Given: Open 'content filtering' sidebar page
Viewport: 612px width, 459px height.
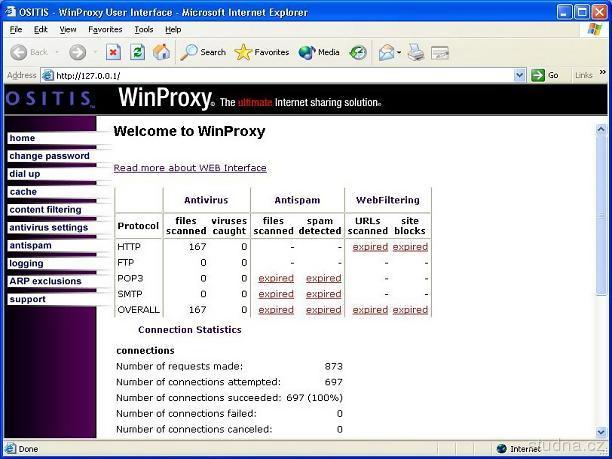Looking at the screenshot, I should [46, 210].
